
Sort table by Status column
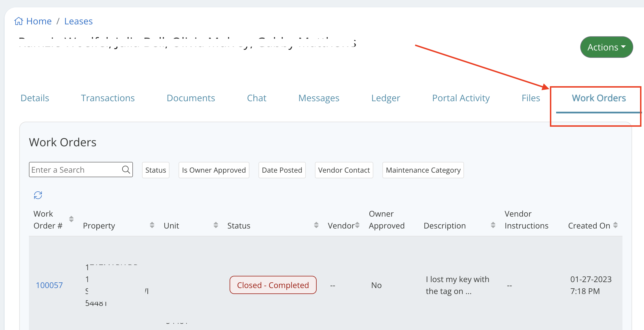pos(316,225)
